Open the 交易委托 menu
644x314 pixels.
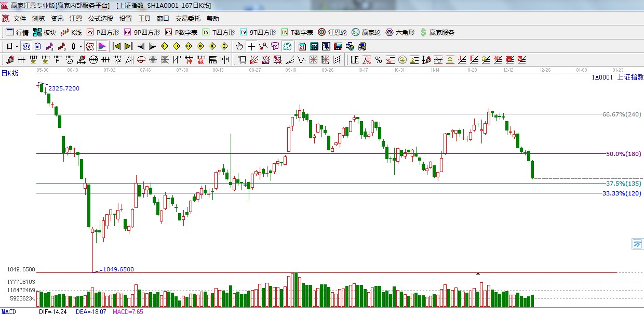187,18
